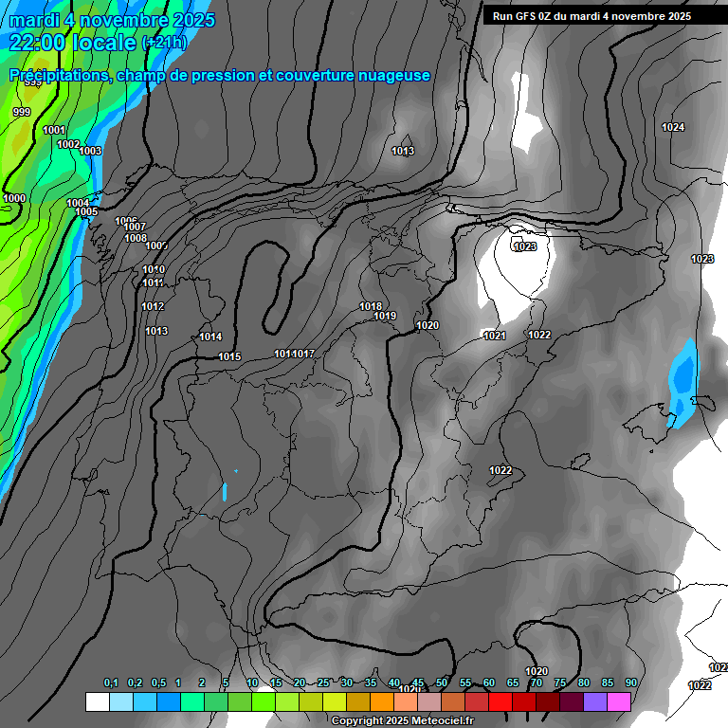The width and height of the screenshot is (728, 728).
Task: Click the 1015 isobar label
Action: tap(229, 356)
